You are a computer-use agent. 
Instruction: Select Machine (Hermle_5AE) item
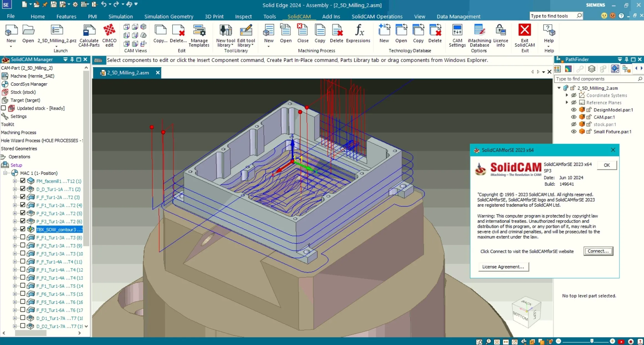(32, 76)
